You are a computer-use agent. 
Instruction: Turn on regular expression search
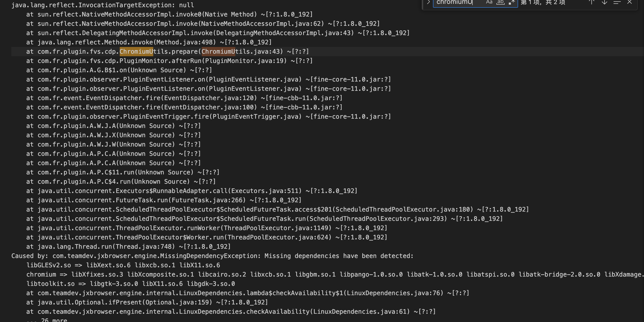(512, 3)
